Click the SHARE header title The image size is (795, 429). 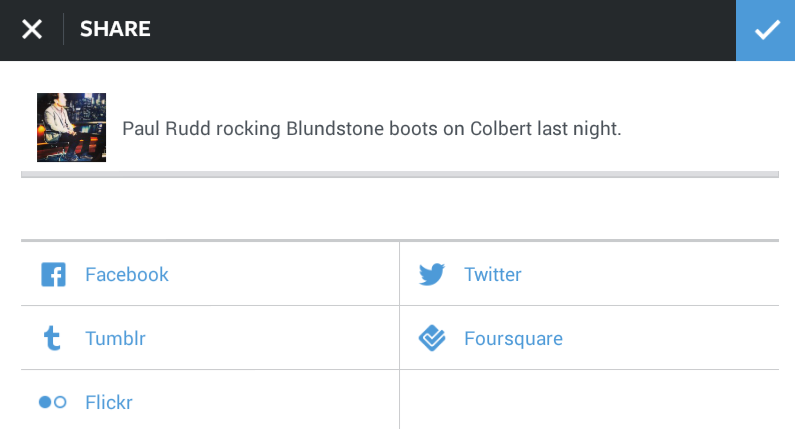coord(115,30)
